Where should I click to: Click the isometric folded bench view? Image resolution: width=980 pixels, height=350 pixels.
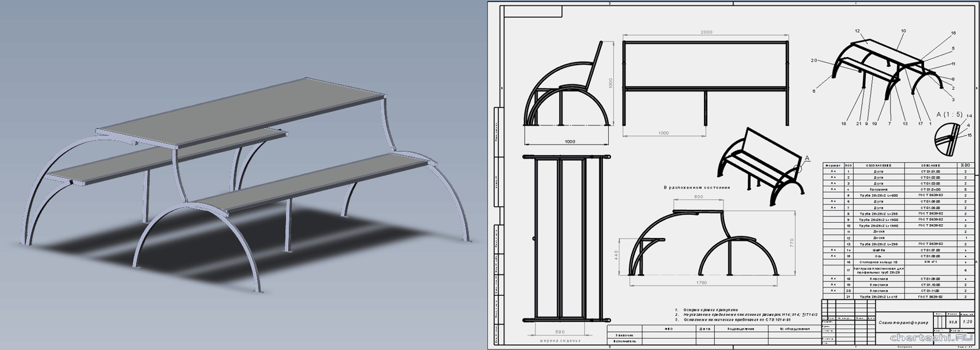pos(758,167)
